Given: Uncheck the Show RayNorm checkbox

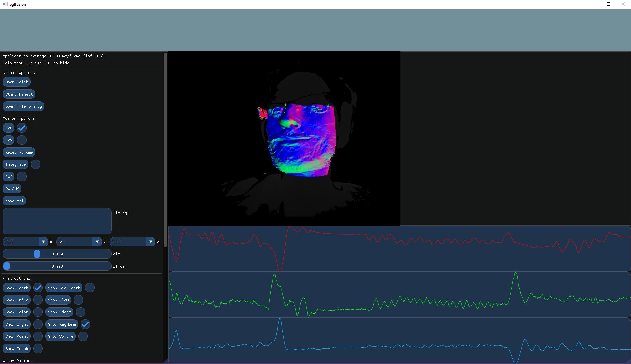Looking at the screenshot, I should pos(85,324).
